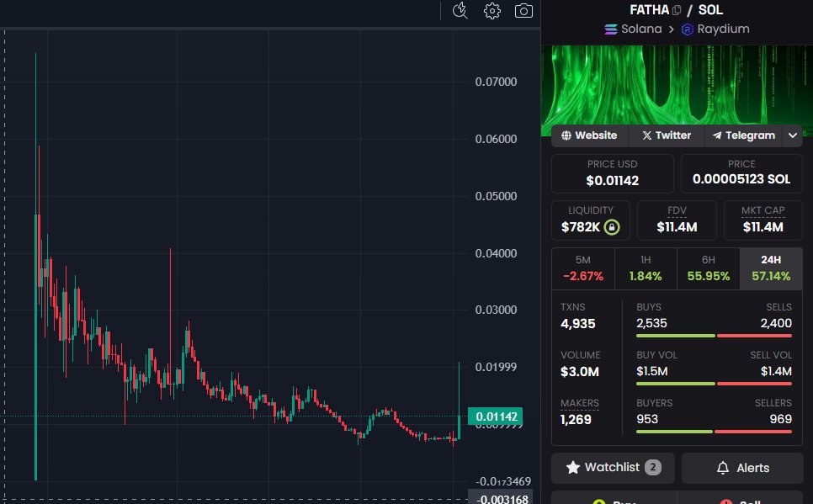Click the MAKERS 1,269 value
The width and height of the screenshot is (813, 504).
tap(576, 420)
